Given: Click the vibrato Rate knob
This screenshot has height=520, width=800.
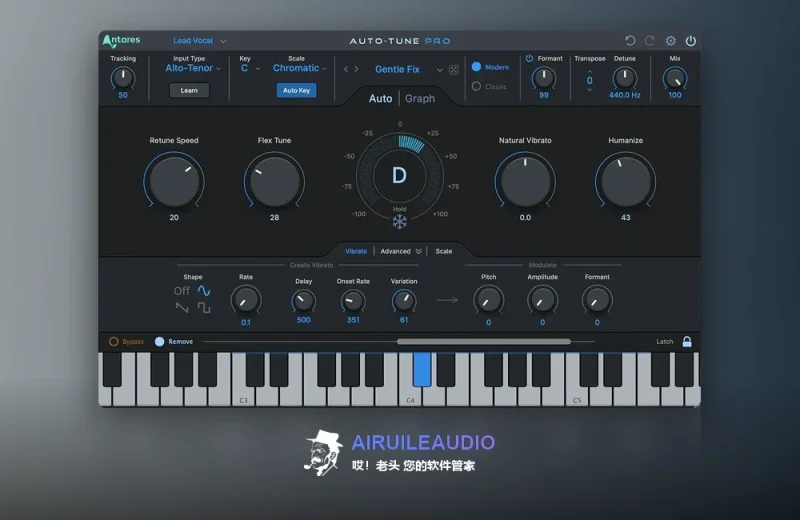Looking at the screenshot, I should (246, 301).
